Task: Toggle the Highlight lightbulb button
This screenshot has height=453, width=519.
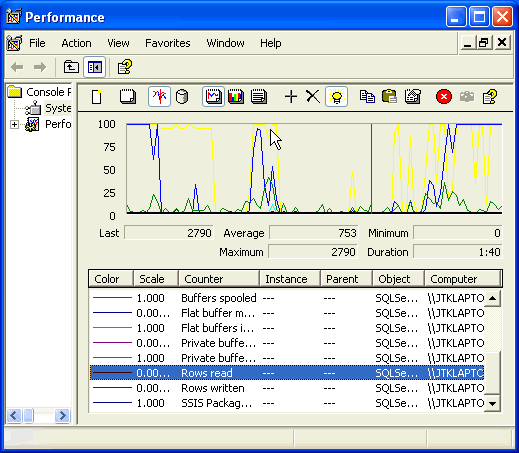Action: pos(337,97)
